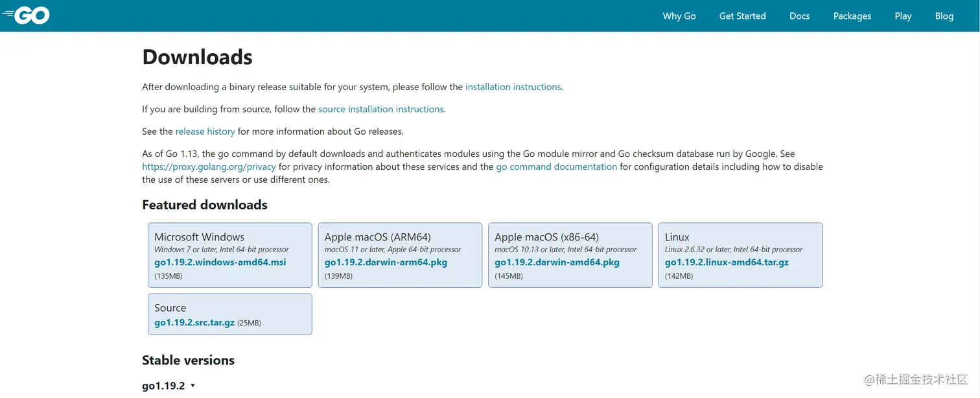Click the Downloads page heading
This screenshot has height=398, width=980.
click(x=197, y=57)
